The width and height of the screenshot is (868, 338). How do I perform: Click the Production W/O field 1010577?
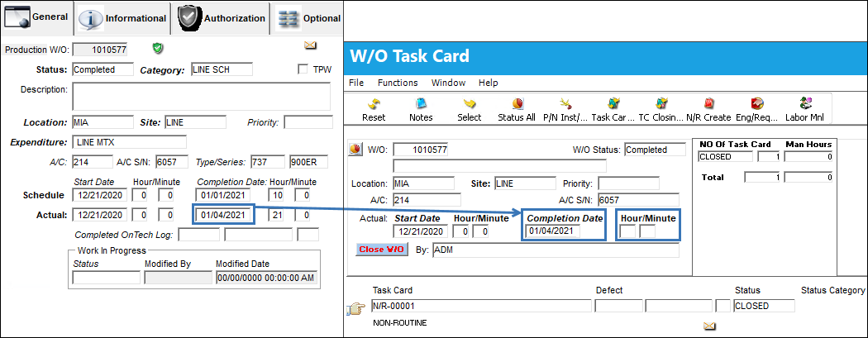(102, 50)
